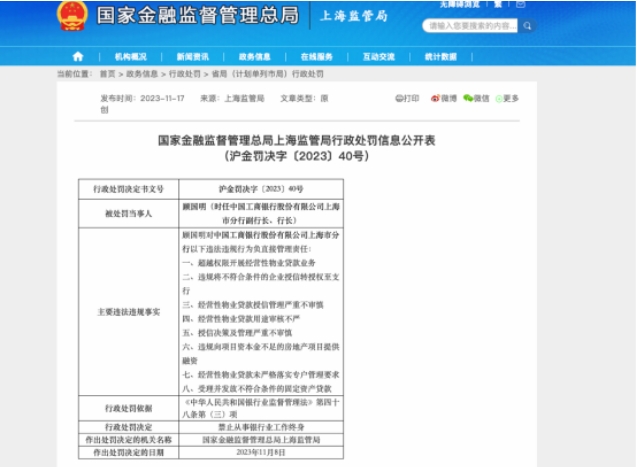Click table cell 行政处罚决定书文号
Screen dimensions: 637x467
[128, 189]
